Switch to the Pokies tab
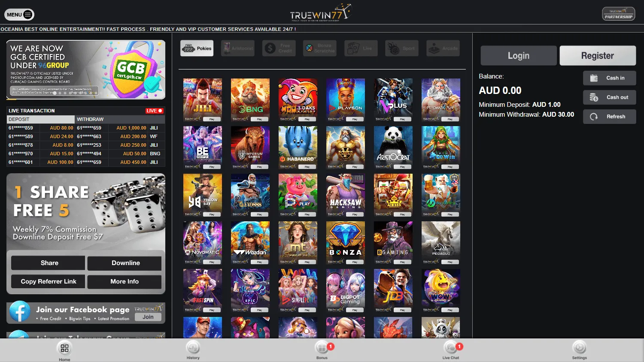The height and width of the screenshot is (362, 644). tap(197, 48)
